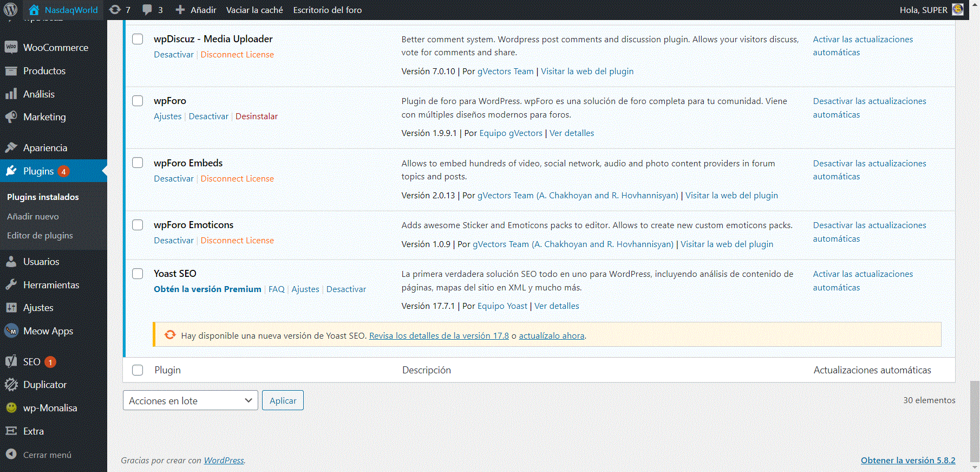Click the Extra menu icon

tap(11, 431)
